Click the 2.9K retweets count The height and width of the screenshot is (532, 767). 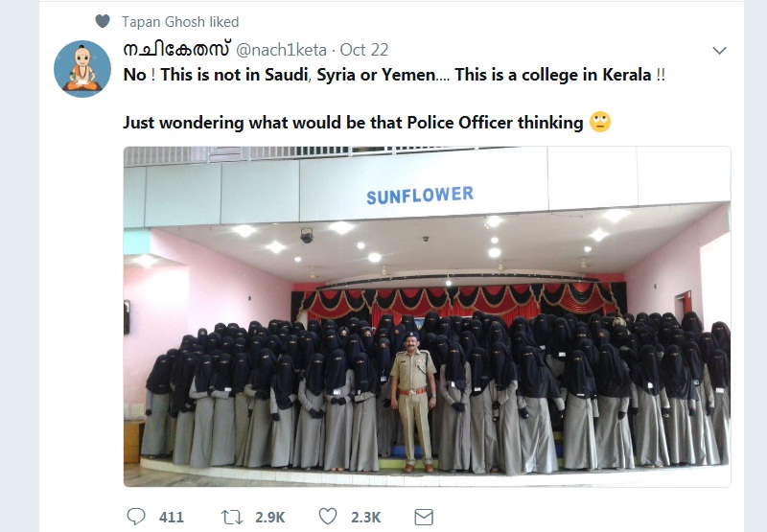269,518
